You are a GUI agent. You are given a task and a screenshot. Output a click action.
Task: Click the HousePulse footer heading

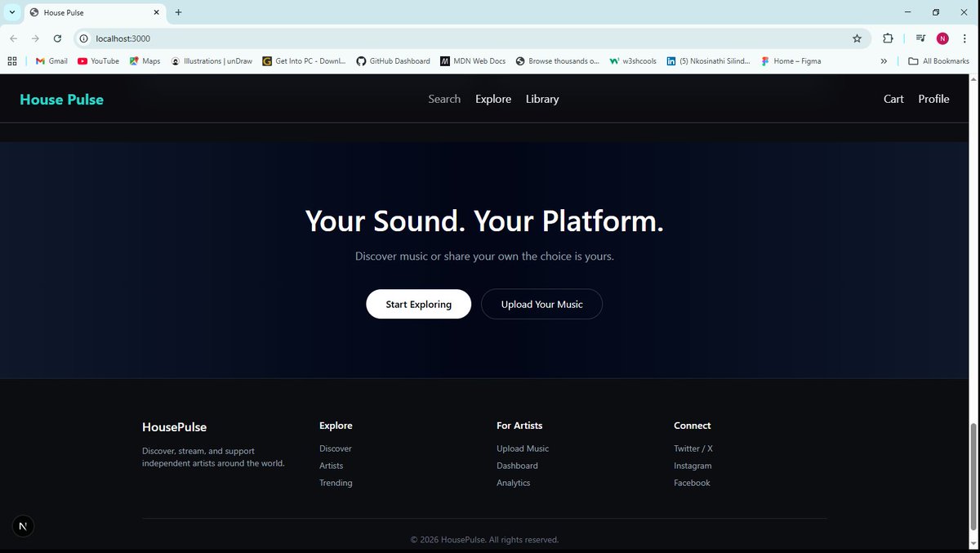pos(174,427)
